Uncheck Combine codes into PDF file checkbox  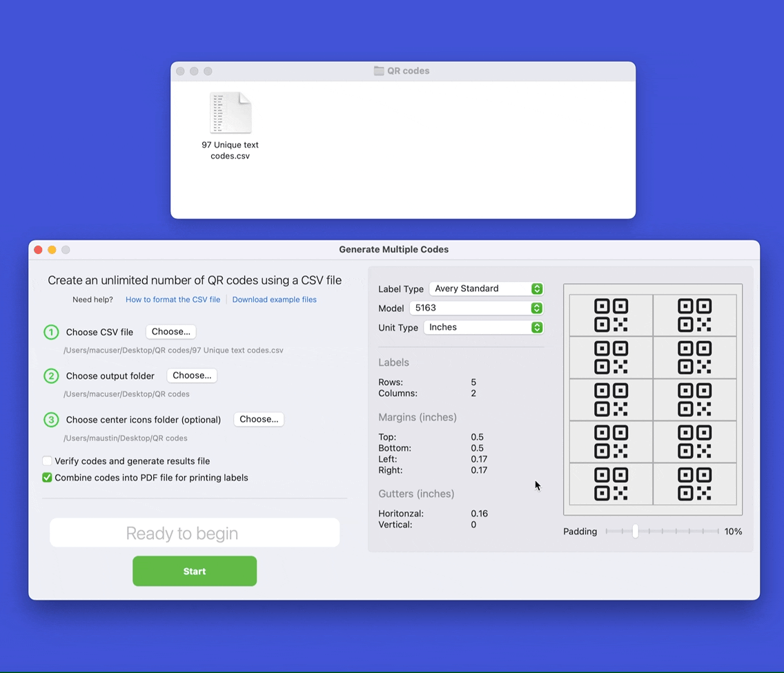coord(47,478)
